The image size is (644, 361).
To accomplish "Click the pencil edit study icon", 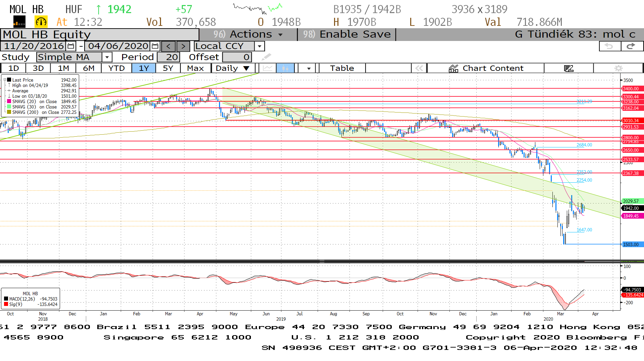I will tap(266, 57).
